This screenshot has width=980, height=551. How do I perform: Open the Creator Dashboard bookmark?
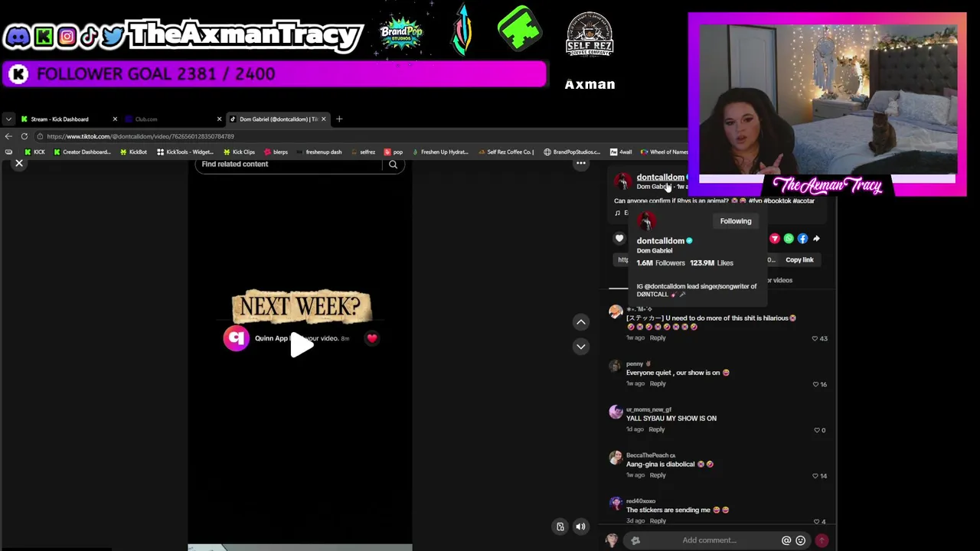82,152
